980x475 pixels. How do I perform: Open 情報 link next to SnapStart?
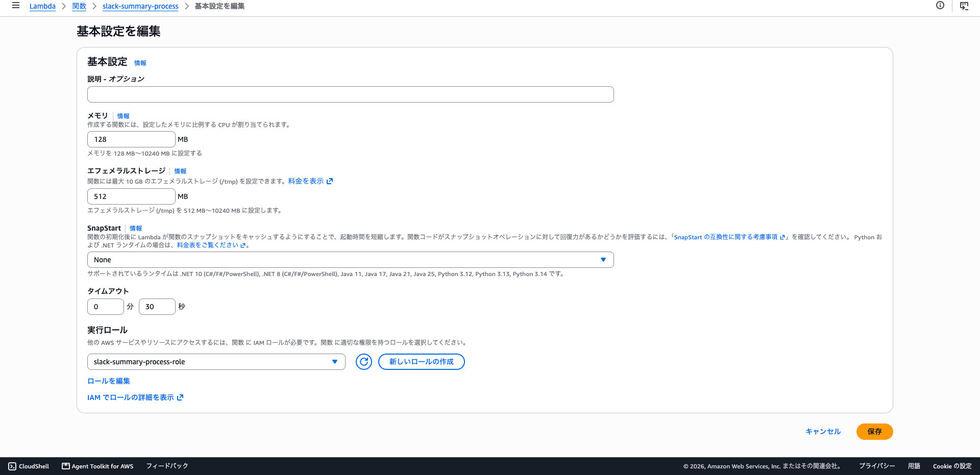coord(136,229)
